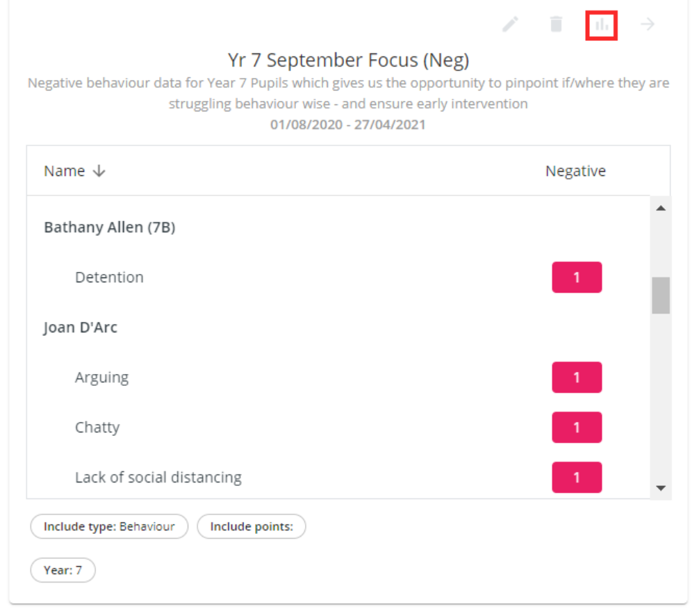This screenshot has height=616, width=699.
Task: Open the highlighted chart icon in red box
Action: point(600,24)
